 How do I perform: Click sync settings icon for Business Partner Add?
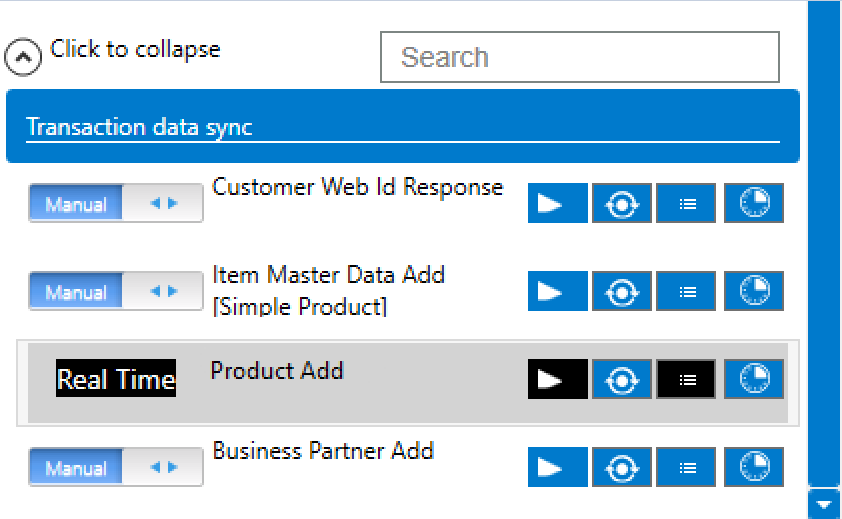[622, 467]
